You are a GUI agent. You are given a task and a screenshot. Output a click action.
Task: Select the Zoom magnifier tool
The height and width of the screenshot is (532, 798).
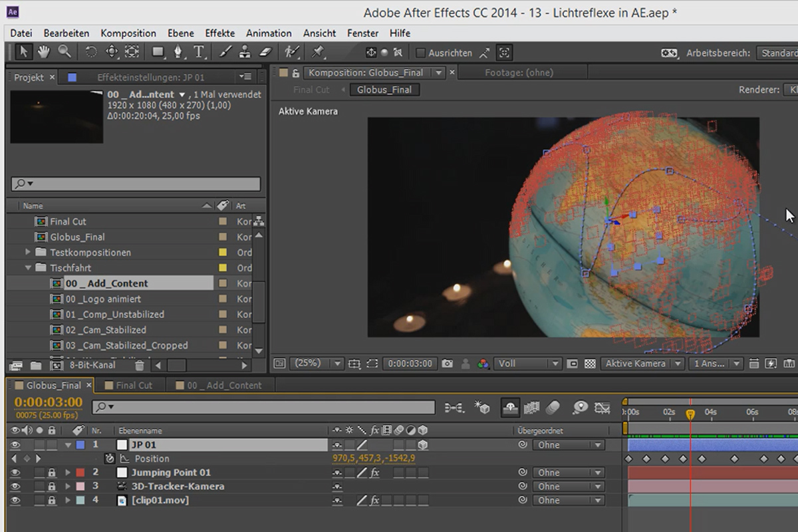pyautogui.click(x=64, y=51)
